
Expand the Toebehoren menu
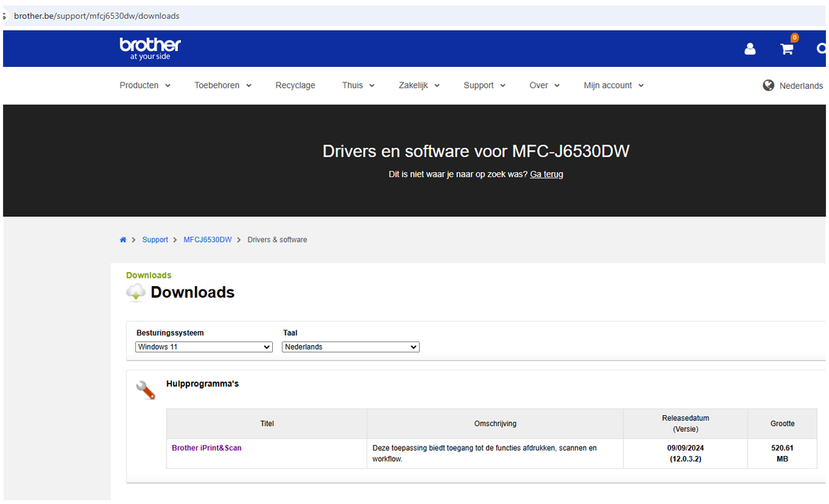tap(223, 85)
